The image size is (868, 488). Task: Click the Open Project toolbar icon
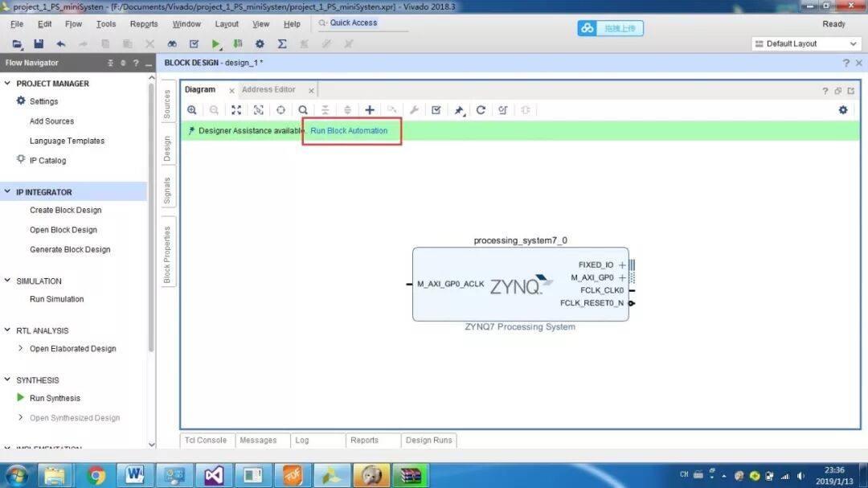pyautogui.click(x=17, y=43)
